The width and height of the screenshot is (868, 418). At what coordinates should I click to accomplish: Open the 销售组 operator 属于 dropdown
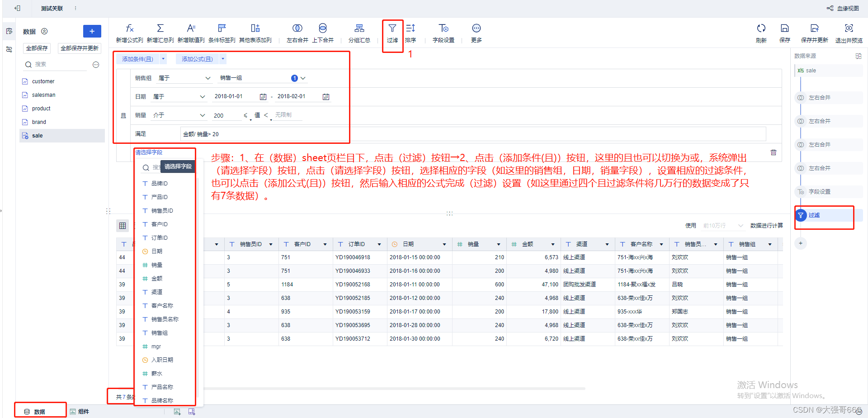pos(184,78)
